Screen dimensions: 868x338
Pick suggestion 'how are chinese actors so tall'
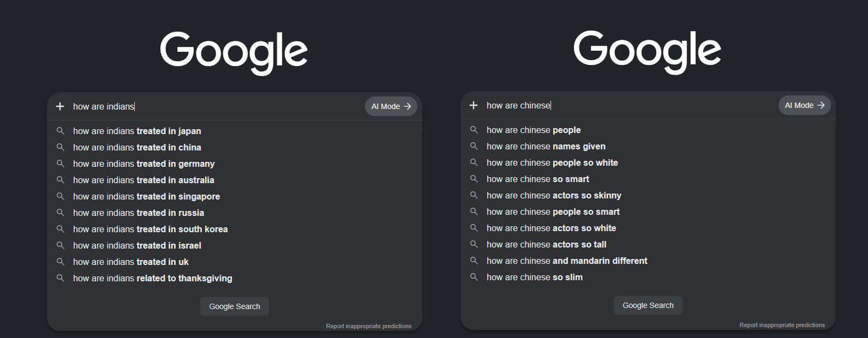648,244
